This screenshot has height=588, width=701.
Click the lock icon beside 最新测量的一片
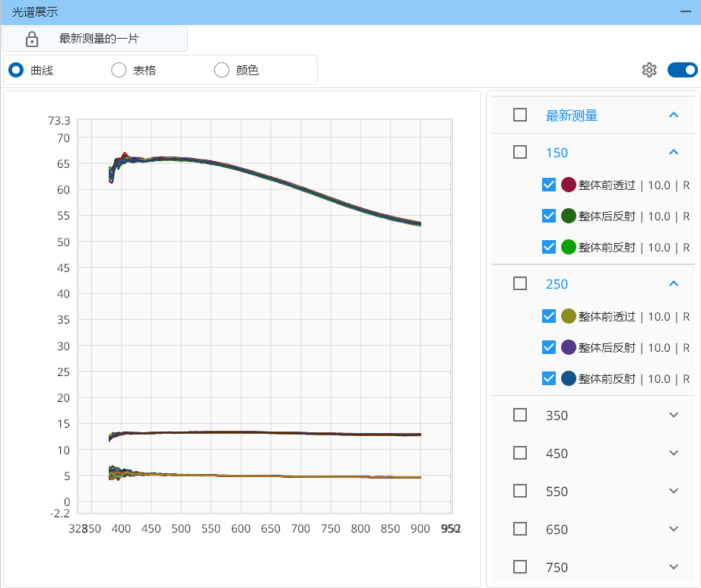coord(32,40)
